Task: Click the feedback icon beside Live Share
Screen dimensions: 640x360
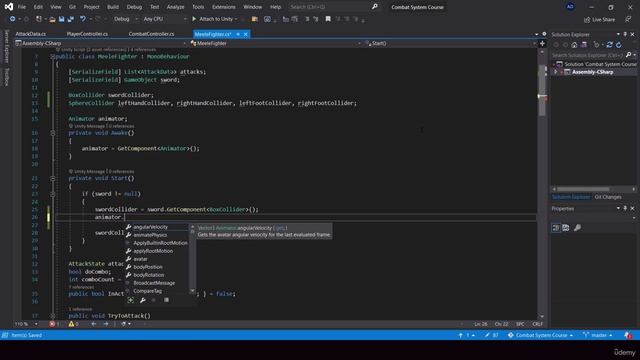Action: (628, 19)
